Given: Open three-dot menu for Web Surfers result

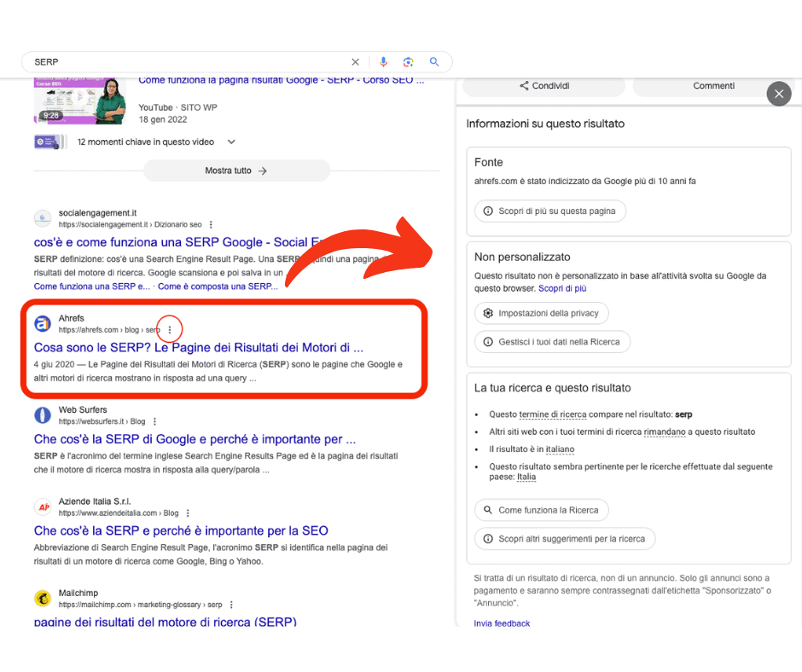Looking at the screenshot, I should click(154, 421).
